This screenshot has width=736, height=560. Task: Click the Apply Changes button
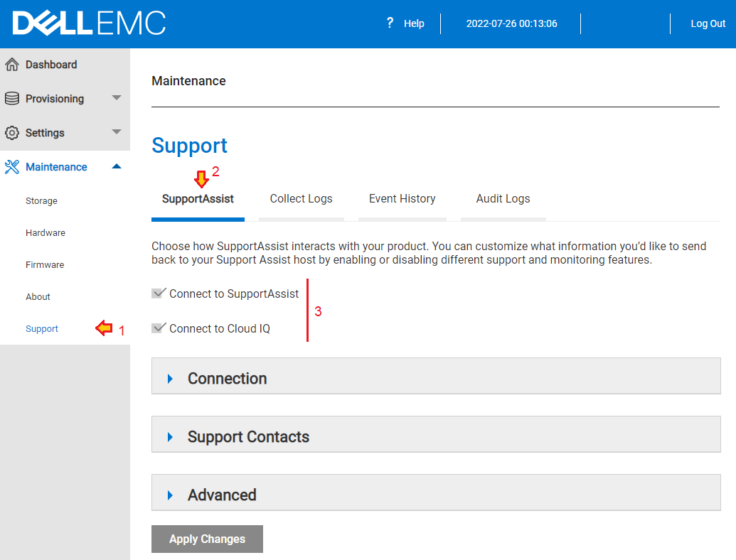[207, 539]
